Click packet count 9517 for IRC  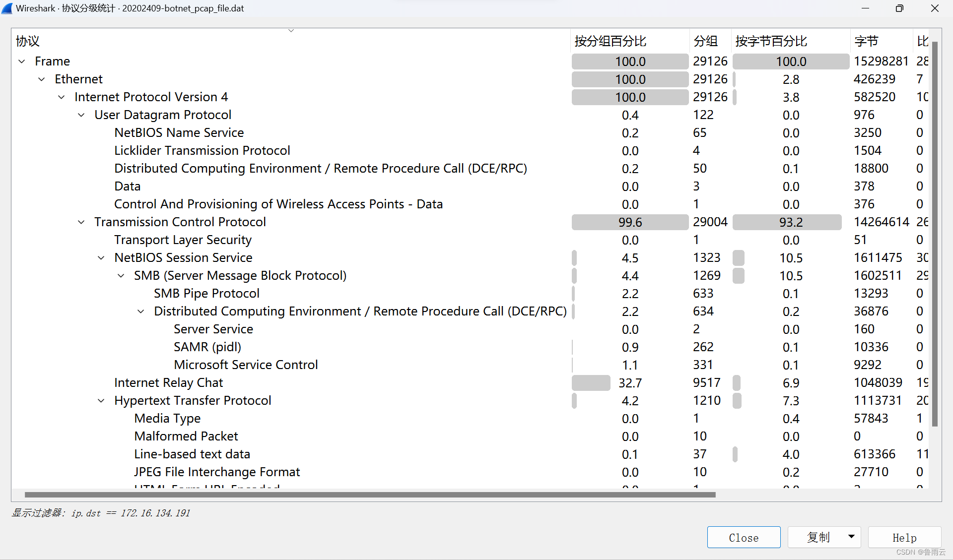(707, 383)
